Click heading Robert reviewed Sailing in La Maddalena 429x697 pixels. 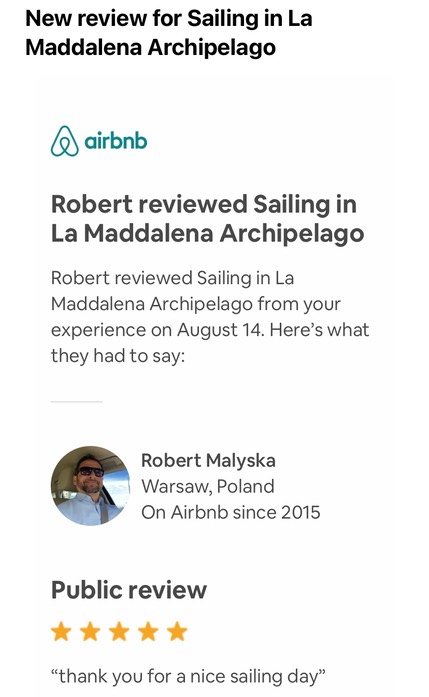[x=207, y=218]
